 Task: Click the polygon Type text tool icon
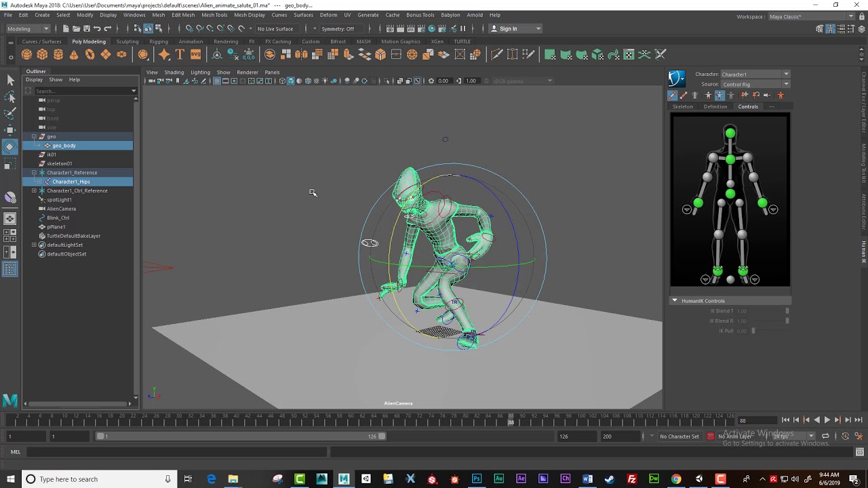point(180,54)
